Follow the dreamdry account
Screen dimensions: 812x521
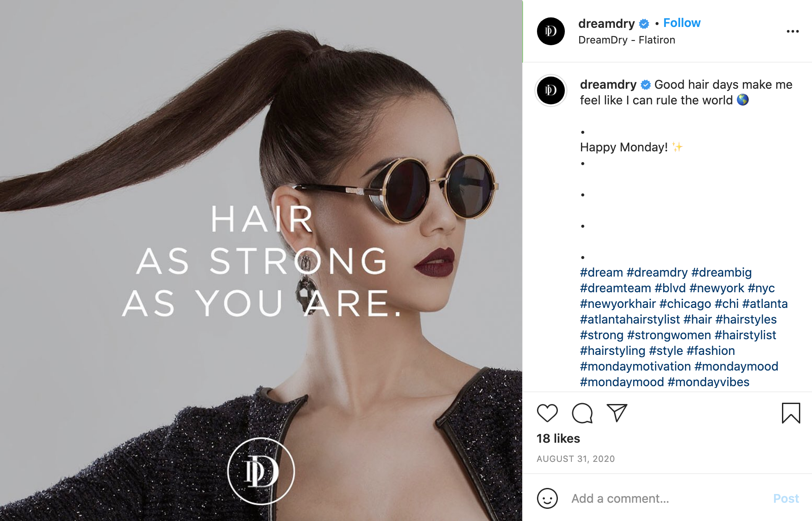(x=681, y=23)
